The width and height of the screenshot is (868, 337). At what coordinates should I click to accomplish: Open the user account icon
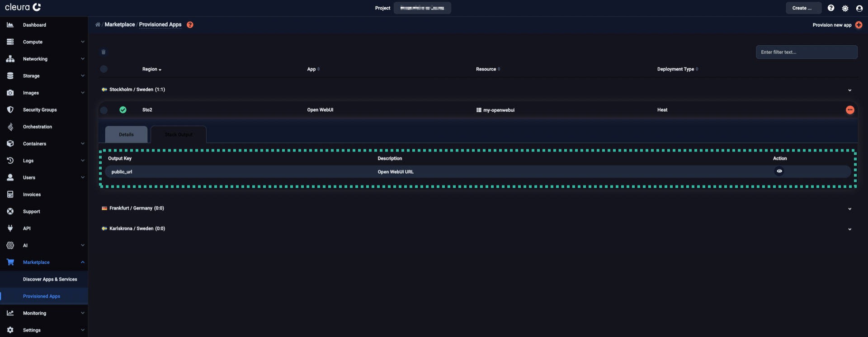(859, 8)
